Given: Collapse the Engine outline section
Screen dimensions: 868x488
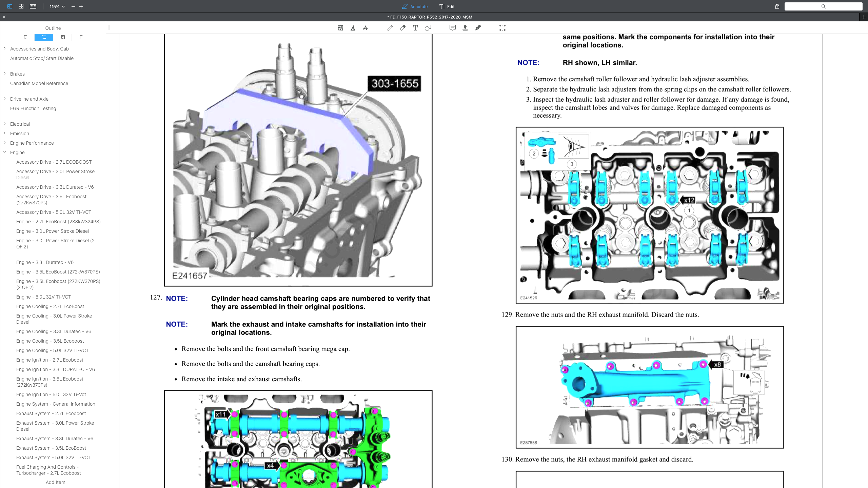Looking at the screenshot, I should (5, 152).
